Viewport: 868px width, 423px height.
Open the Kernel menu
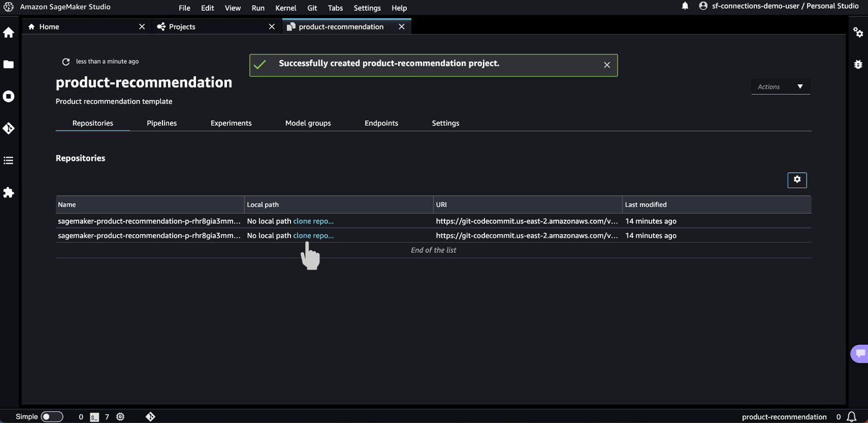click(x=286, y=8)
